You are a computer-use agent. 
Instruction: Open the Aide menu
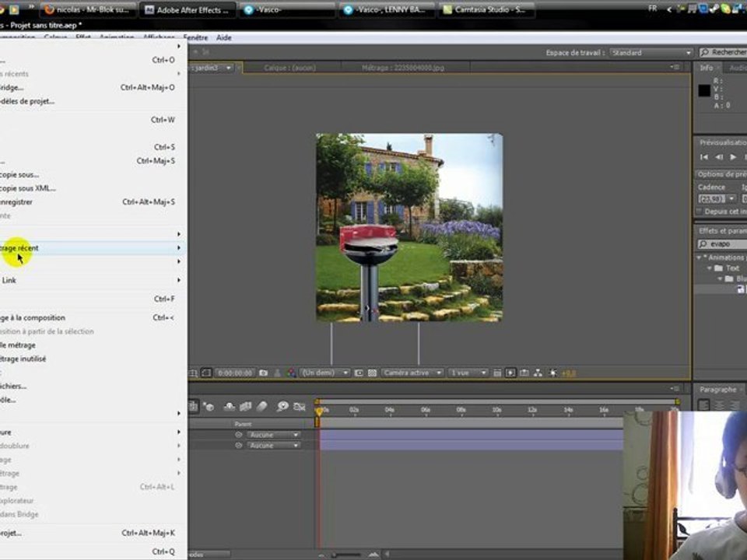tap(224, 37)
